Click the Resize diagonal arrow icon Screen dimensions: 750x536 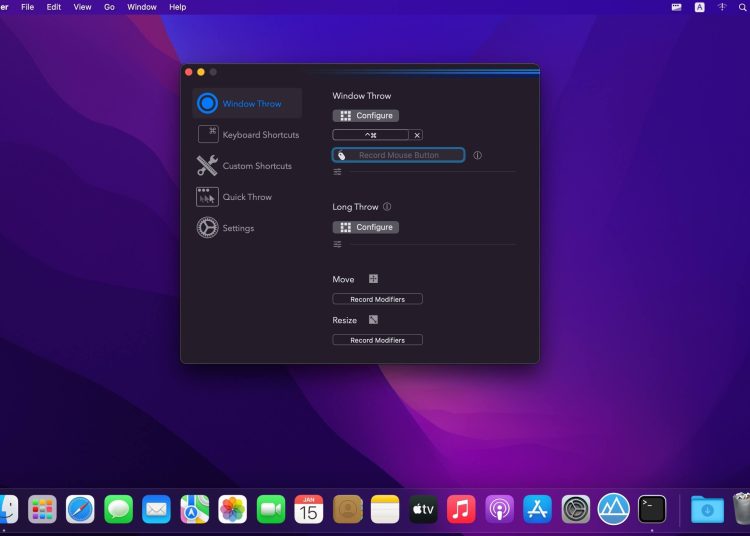[x=373, y=320]
